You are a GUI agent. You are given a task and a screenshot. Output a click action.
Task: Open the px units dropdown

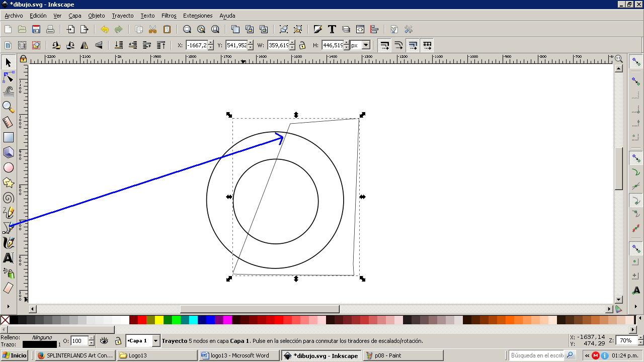[366, 45]
